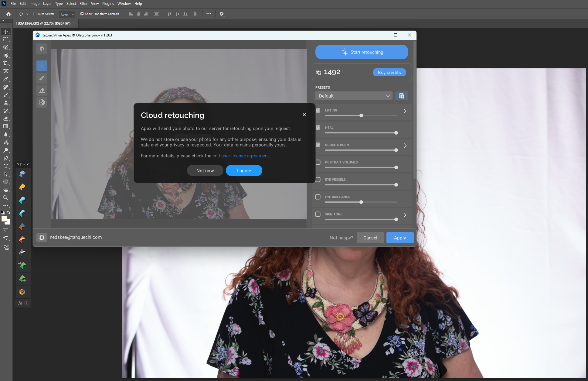The width and height of the screenshot is (588, 381).
Task: Click the brush tool in Retouch4me sidebar
Action: (42, 78)
